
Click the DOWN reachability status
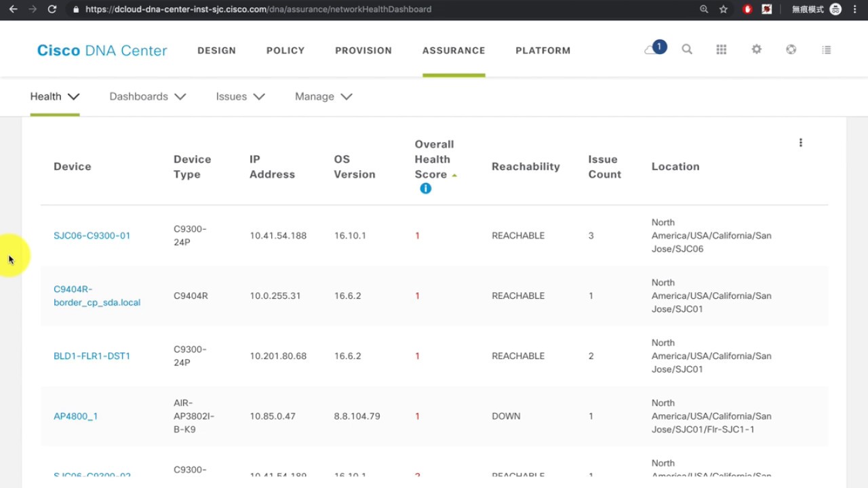(x=506, y=416)
